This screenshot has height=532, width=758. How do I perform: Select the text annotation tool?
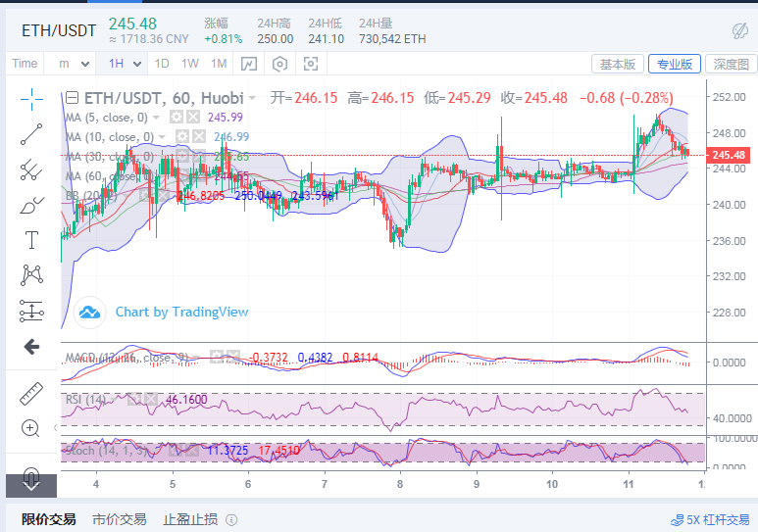point(31,240)
